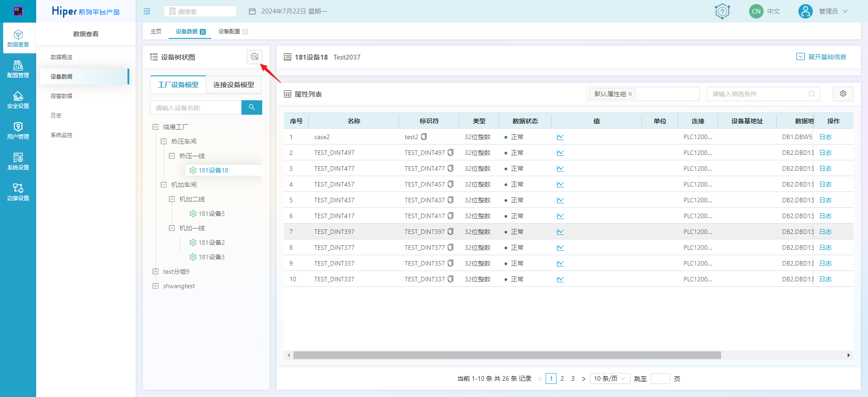Select device 181设备3 in tree
This screenshot has height=397, width=868.
pos(212,257)
